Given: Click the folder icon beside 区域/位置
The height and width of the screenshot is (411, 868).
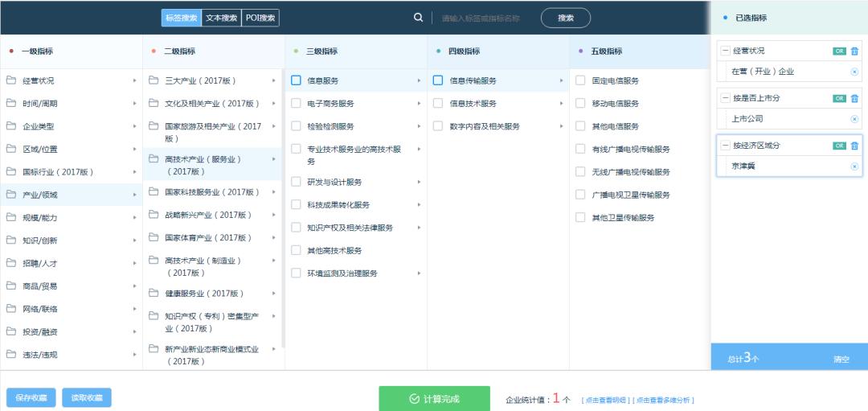Looking at the screenshot, I should [x=11, y=149].
